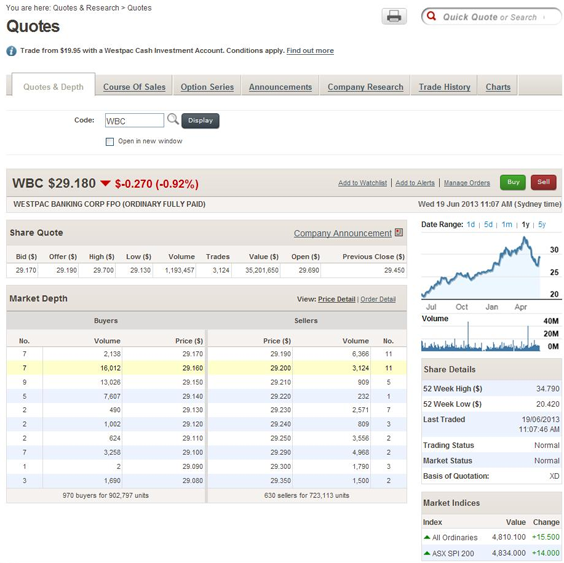Viewport: 564px width, 563px height.
Task: Click the buyer price 29.080
Action: click(192, 481)
